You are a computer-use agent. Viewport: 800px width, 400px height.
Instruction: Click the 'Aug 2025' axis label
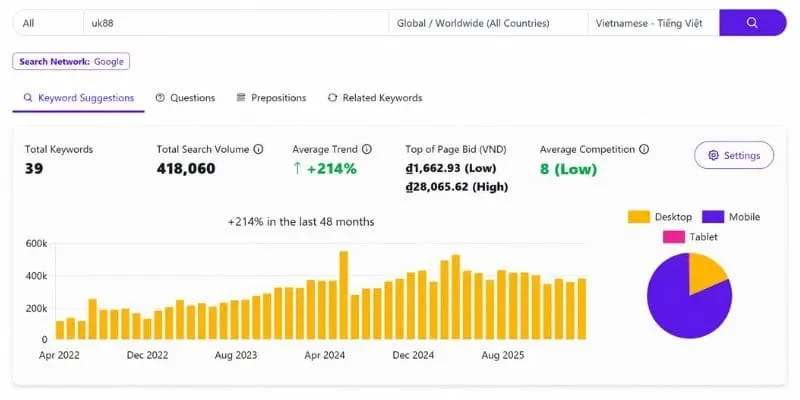503,355
